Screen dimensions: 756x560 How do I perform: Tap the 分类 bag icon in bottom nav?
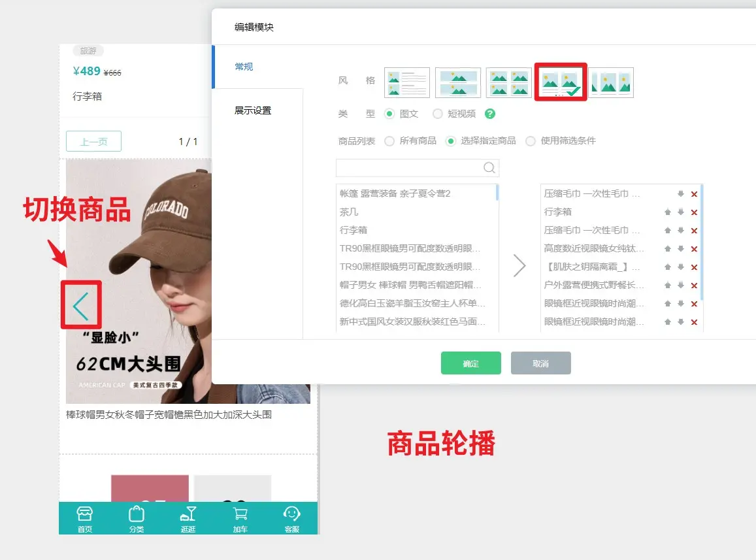pos(136,519)
